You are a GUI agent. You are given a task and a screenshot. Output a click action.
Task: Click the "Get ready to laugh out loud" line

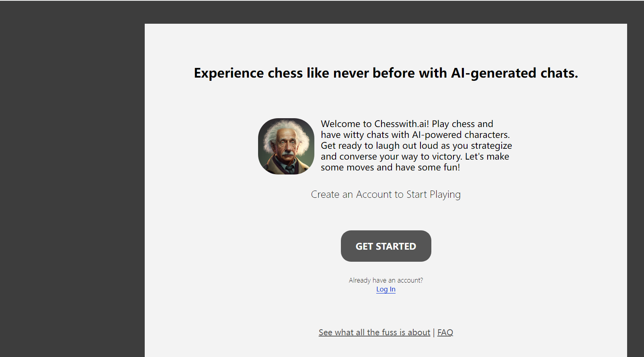(x=416, y=146)
